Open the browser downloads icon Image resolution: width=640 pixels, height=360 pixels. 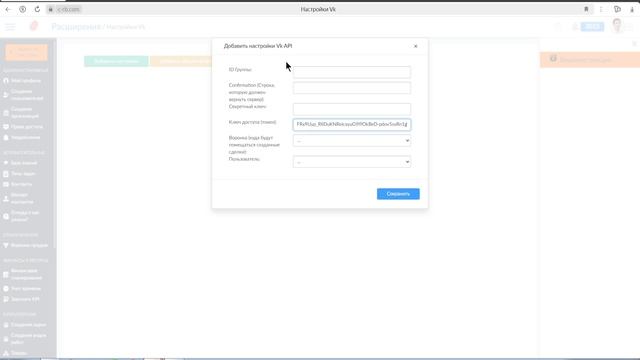[x=632, y=9]
